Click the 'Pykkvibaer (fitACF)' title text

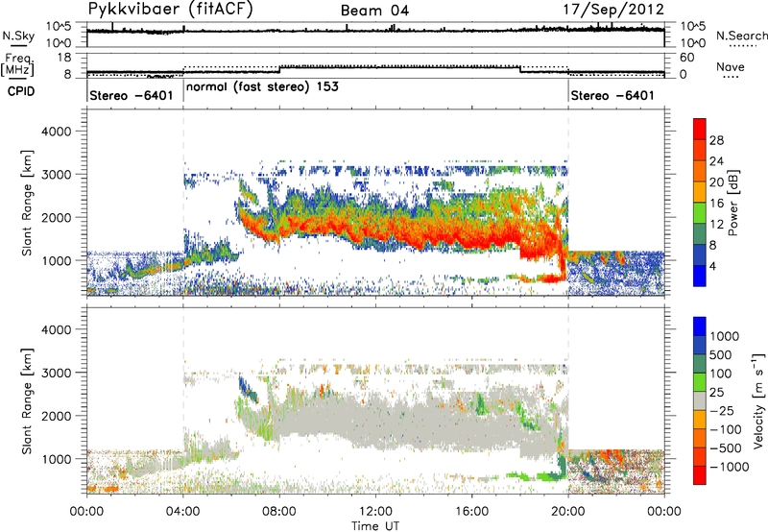coord(170,10)
